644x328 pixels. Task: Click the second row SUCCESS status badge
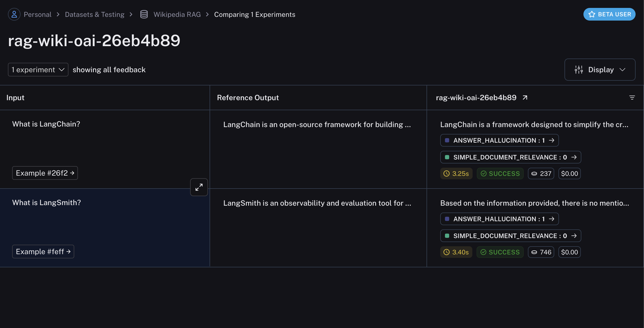pos(500,252)
